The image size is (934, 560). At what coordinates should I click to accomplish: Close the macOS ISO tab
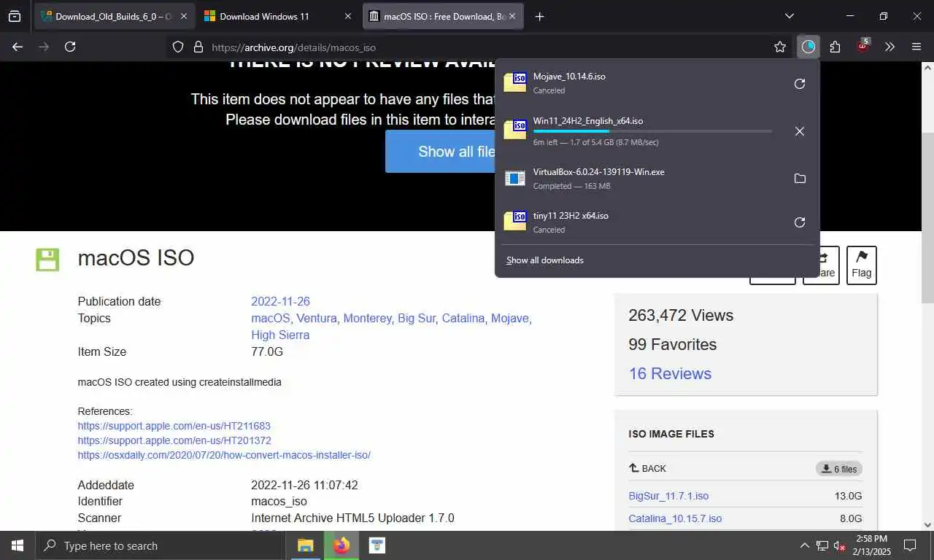[x=512, y=16]
